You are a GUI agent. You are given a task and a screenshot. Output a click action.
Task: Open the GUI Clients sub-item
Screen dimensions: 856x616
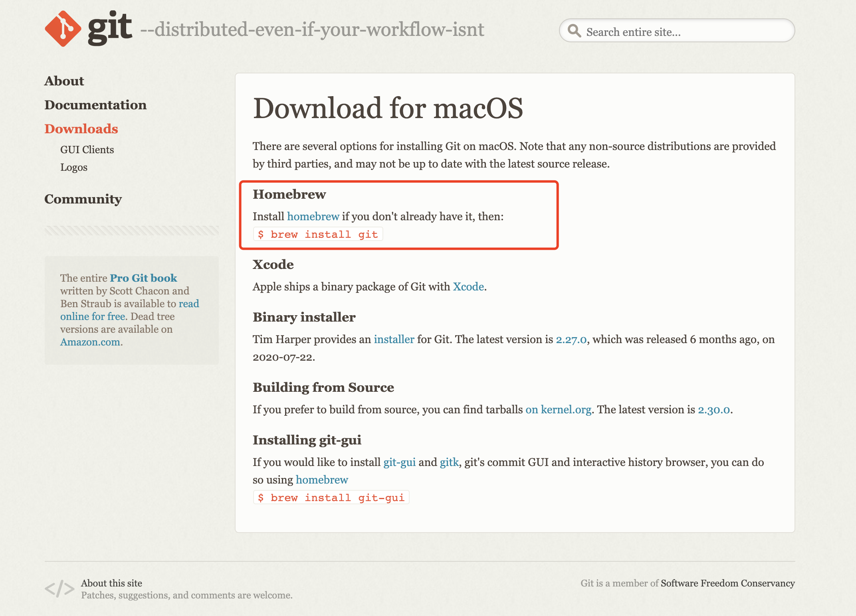(87, 150)
